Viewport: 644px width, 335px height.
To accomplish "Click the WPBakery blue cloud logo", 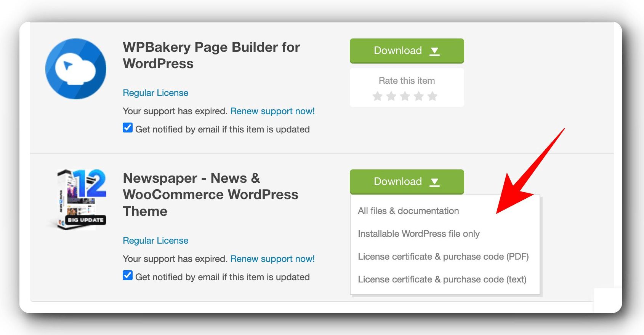I will tap(76, 69).
